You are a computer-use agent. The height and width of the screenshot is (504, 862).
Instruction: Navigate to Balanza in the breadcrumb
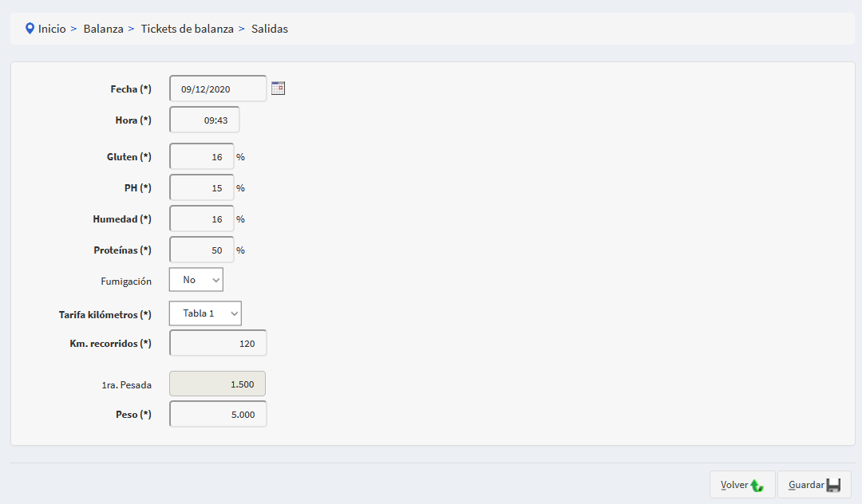pyautogui.click(x=103, y=29)
